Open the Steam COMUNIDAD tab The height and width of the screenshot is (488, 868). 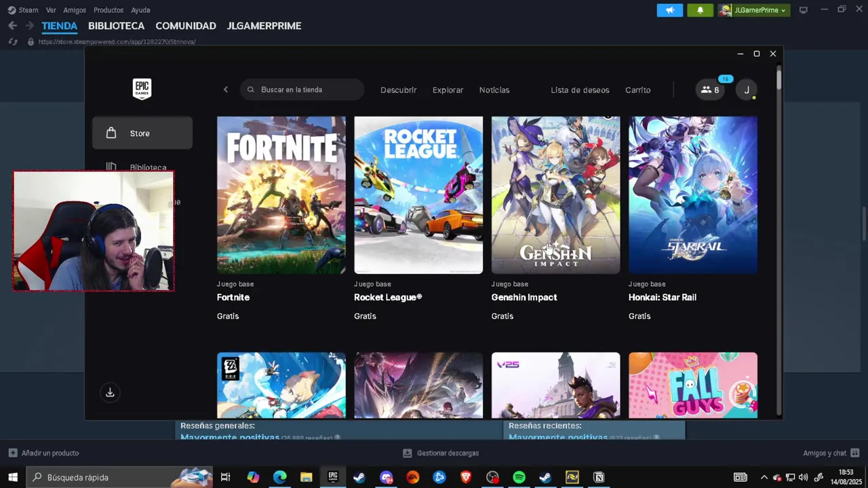(186, 26)
